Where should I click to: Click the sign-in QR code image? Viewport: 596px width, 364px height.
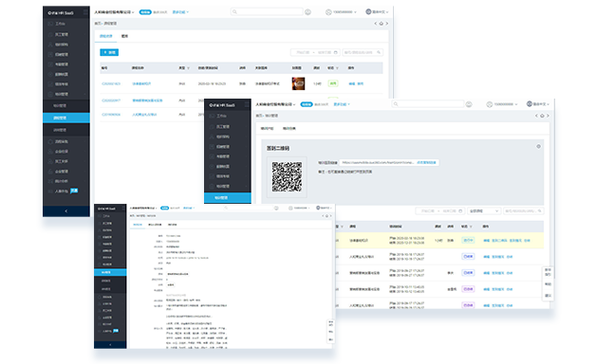click(287, 177)
